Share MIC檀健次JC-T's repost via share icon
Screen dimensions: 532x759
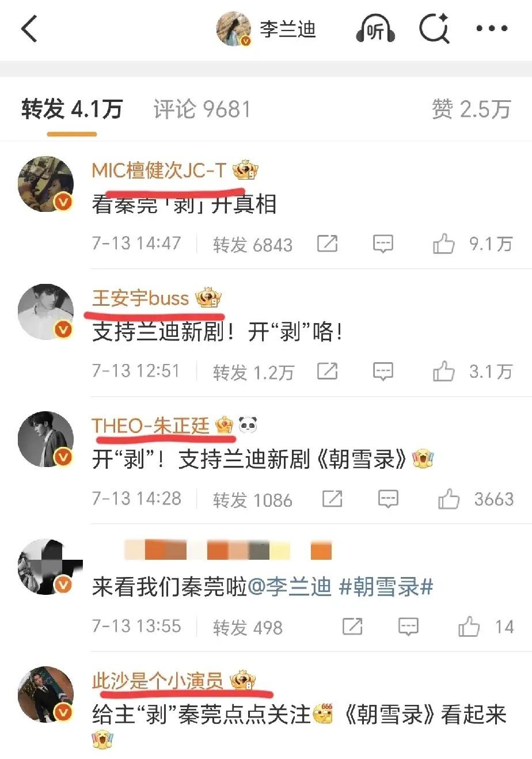point(327,244)
